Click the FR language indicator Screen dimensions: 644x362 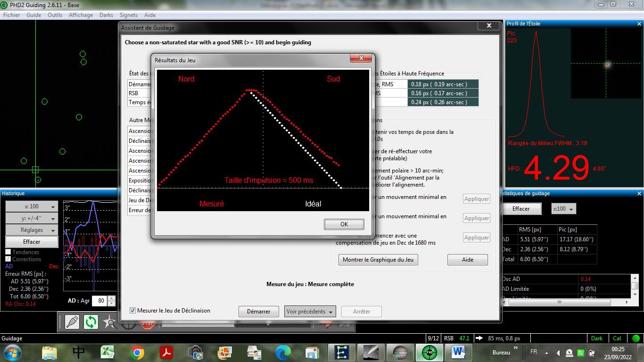point(534,352)
